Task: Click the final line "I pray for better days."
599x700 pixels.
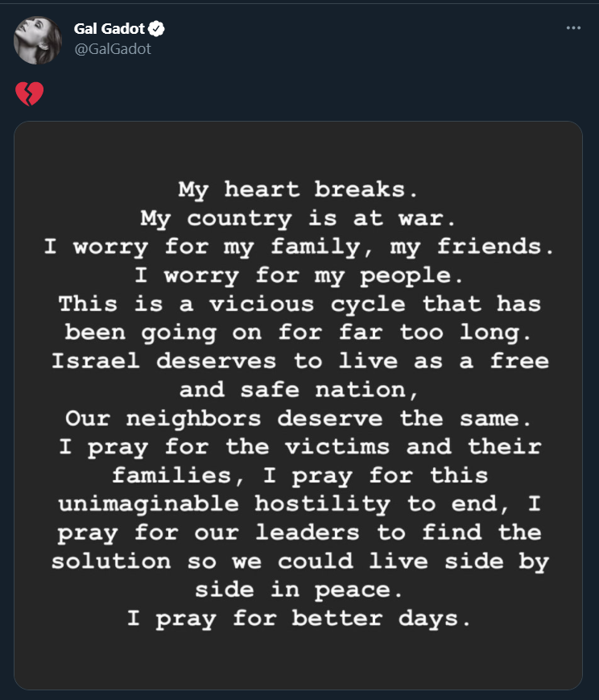Action: tap(298, 618)
